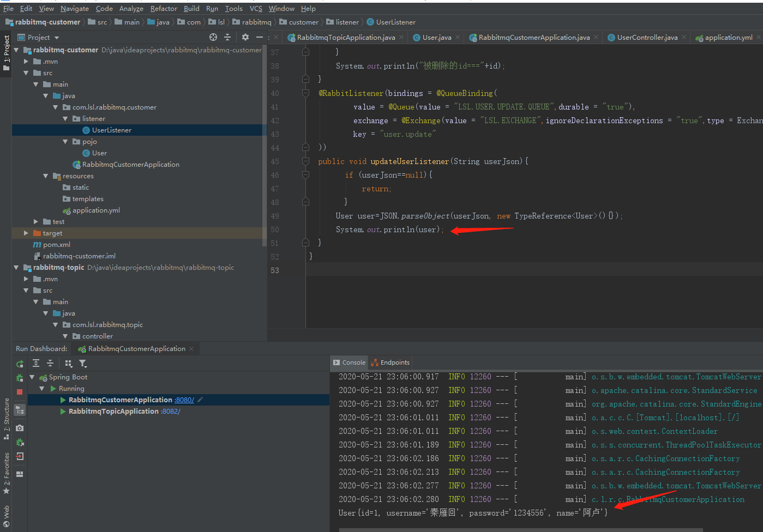This screenshot has width=763, height=532.
Task: Click the Filter icon in Run Dashboard toolbar
Action: [x=83, y=364]
